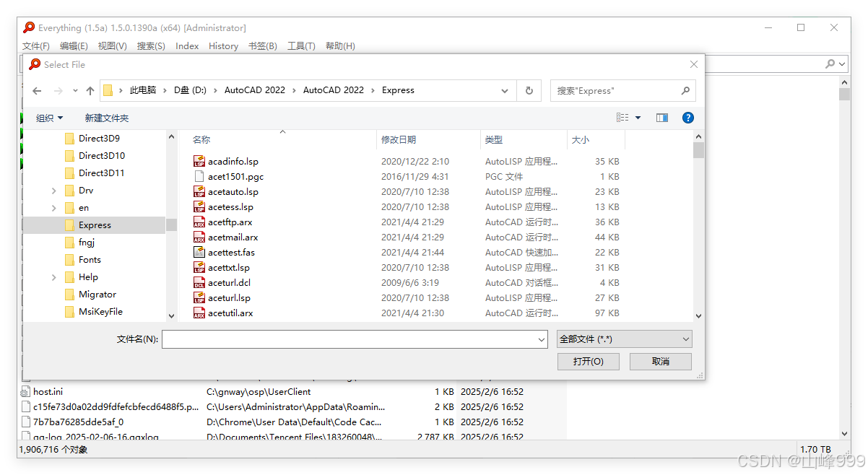Go up one folder level arrow
The image size is (868, 475).
point(90,91)
